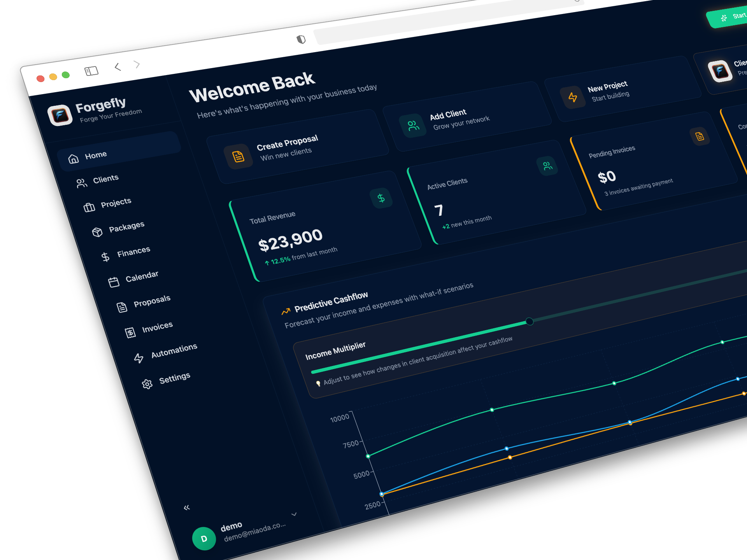Click the Active Clients people icon

click(x=547, y=166)
